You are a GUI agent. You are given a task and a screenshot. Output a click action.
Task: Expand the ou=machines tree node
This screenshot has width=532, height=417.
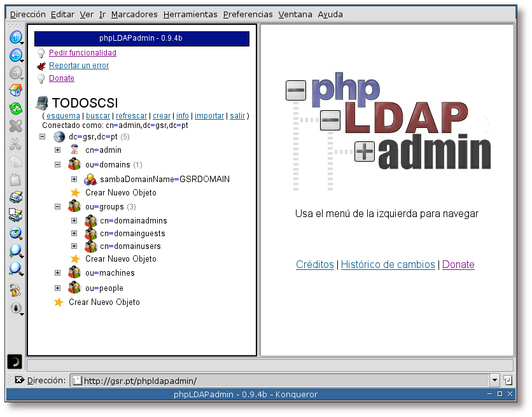point(57,273)
